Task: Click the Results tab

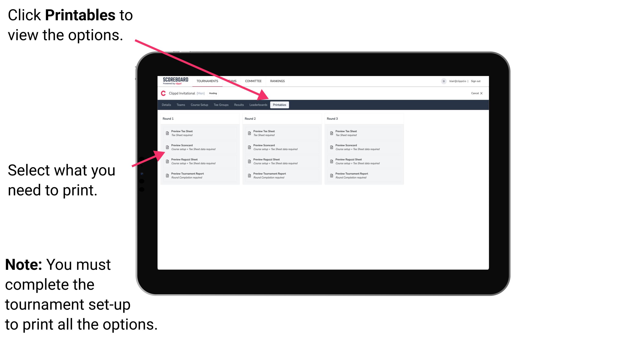Action: [238, 105]
